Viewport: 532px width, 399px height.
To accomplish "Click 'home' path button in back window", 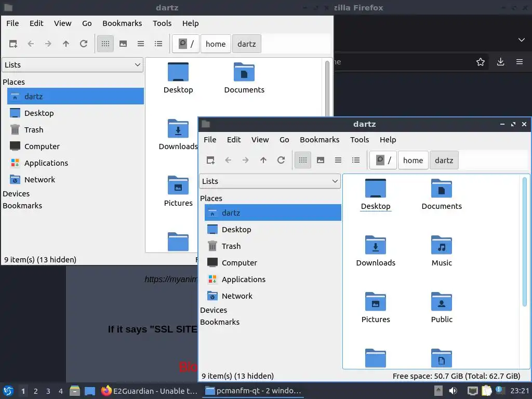I will 216,44.
